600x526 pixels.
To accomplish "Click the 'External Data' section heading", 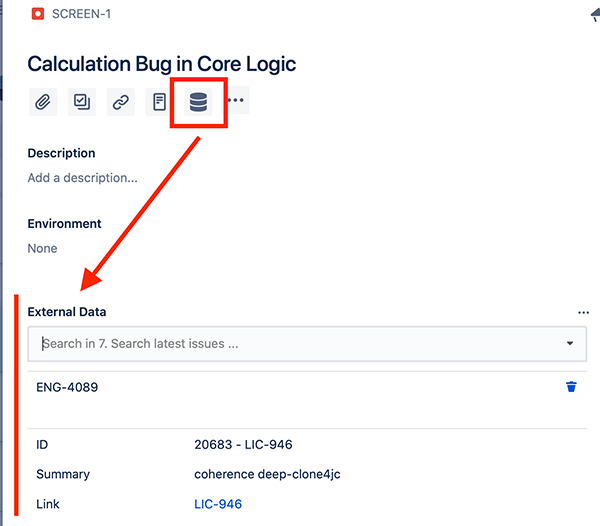I will tap(67, 312).
